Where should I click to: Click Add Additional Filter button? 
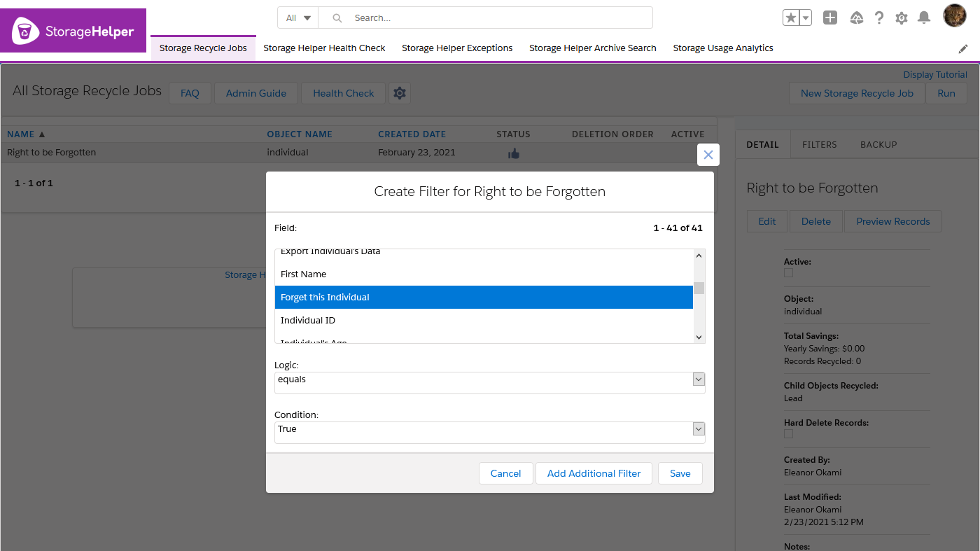pyautogui.click(x=594, y=473)
